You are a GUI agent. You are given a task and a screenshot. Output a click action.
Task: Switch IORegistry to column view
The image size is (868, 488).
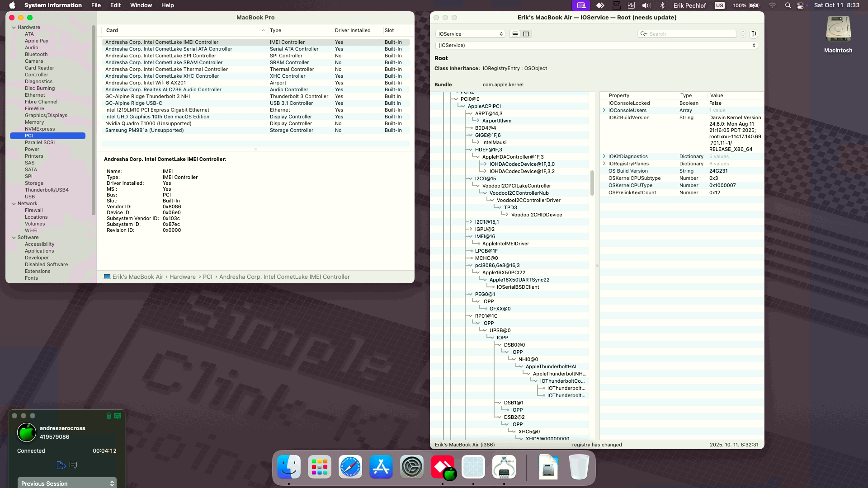pyautogui.click(x=526, y=34)
